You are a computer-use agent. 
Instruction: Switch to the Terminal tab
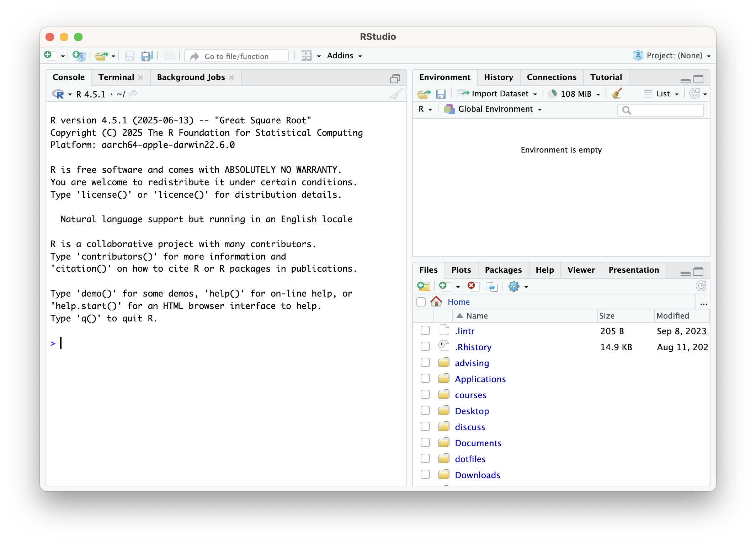116,77
